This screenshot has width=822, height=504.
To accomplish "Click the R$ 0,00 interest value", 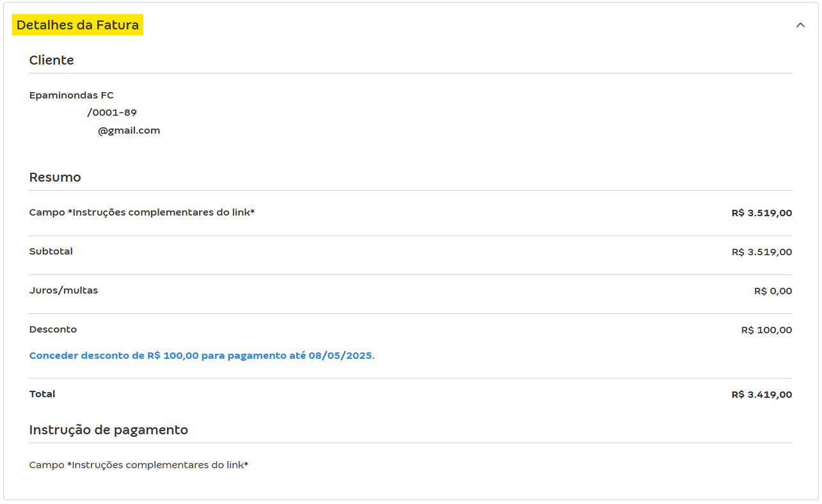I will click(x=773, y=291).
